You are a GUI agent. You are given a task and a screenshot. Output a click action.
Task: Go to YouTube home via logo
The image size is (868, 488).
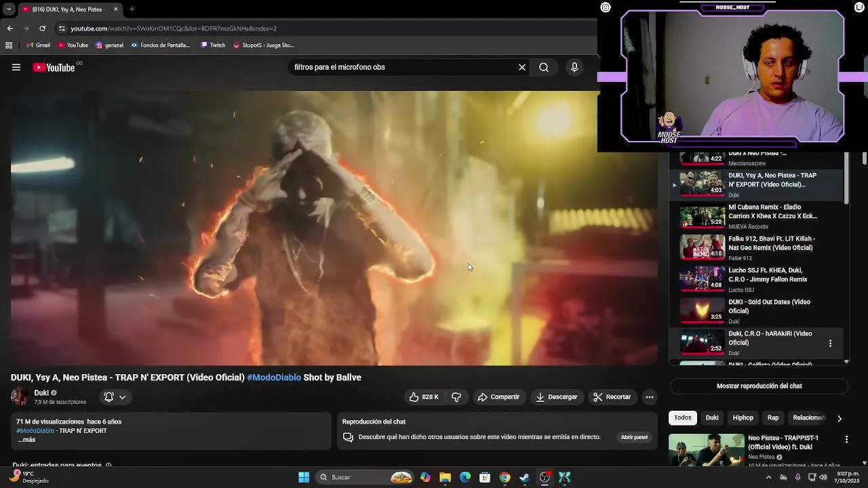pos(54,67)
